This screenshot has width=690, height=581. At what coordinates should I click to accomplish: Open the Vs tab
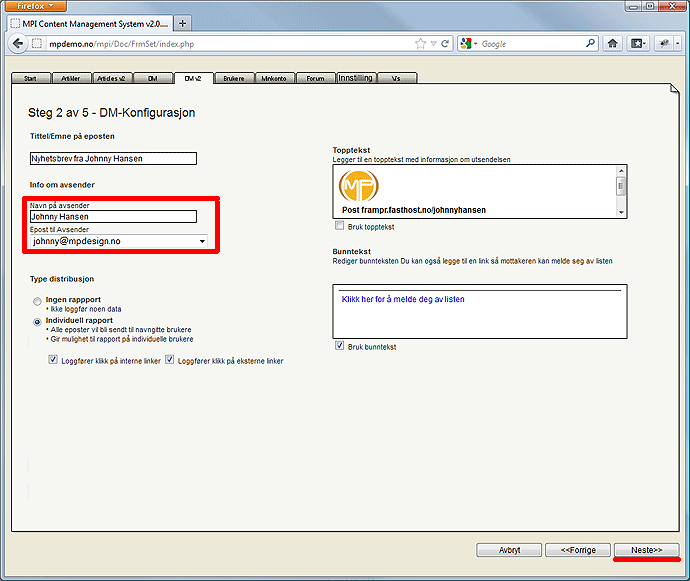pyautogui.click(x=396, y=78)
